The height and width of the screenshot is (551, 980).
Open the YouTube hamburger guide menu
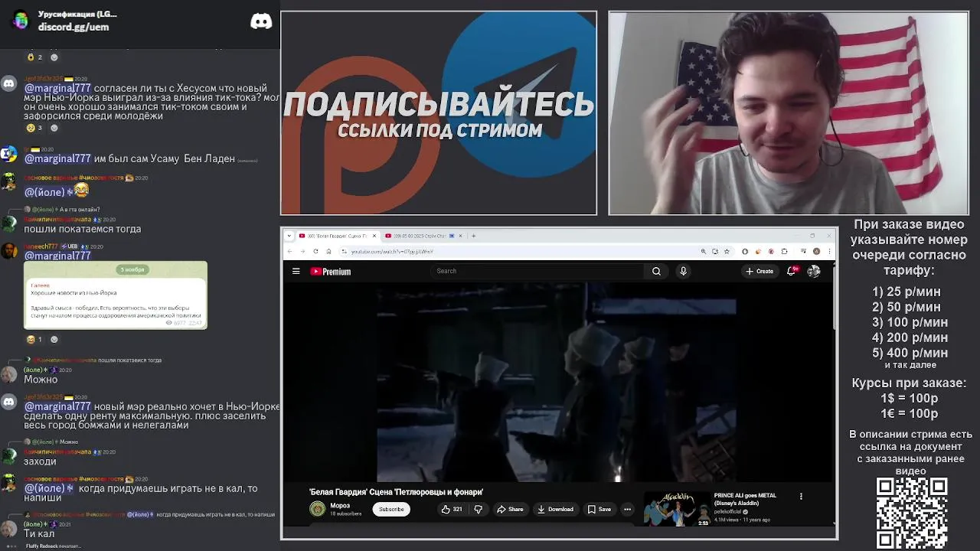(x=296, y=271)
